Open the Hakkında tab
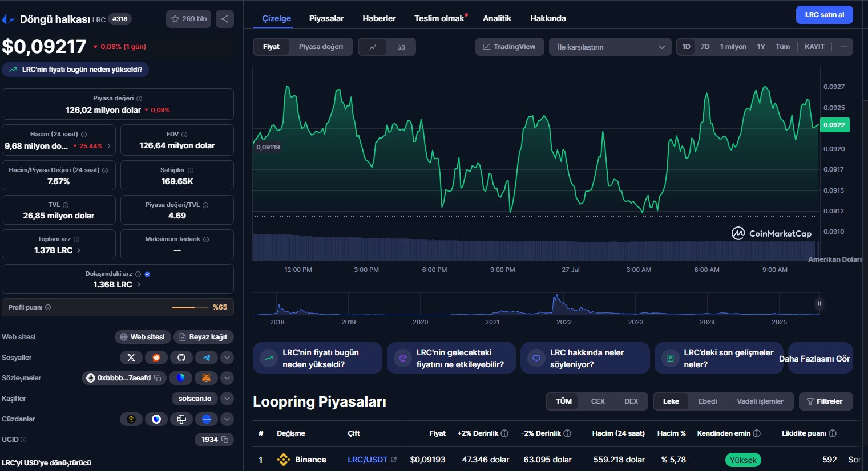Screen dimensions: 868x471 coord(548,18)
